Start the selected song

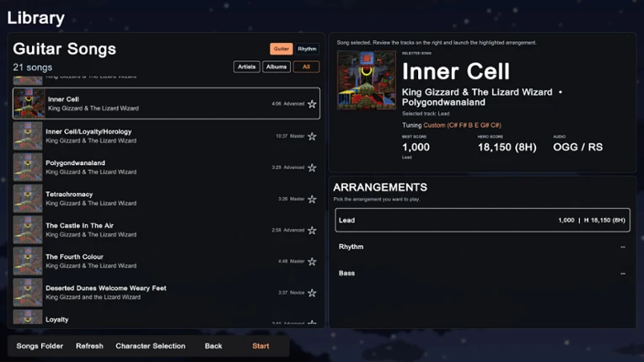click(260, 346)
